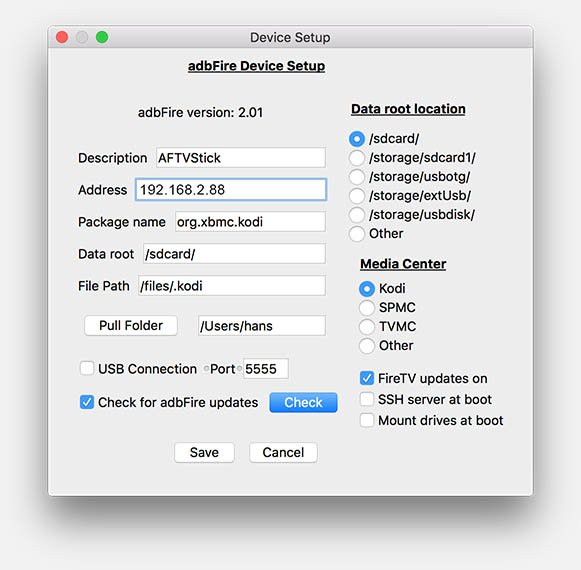Image resolution: width=581 pixels, height=570 pixels.
Task: Click the Data root text field
Action: (x=235, y=254)
